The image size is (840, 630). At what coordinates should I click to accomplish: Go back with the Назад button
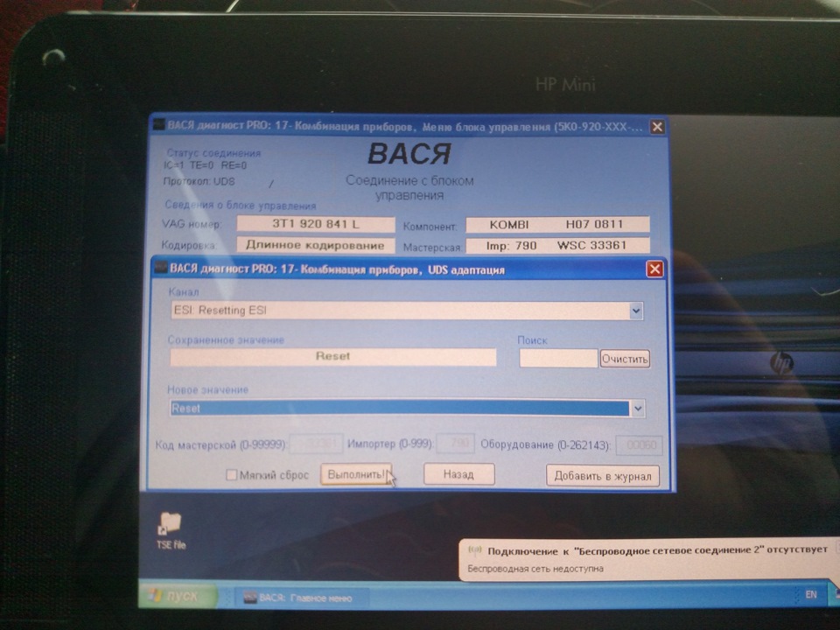[458, 474]
